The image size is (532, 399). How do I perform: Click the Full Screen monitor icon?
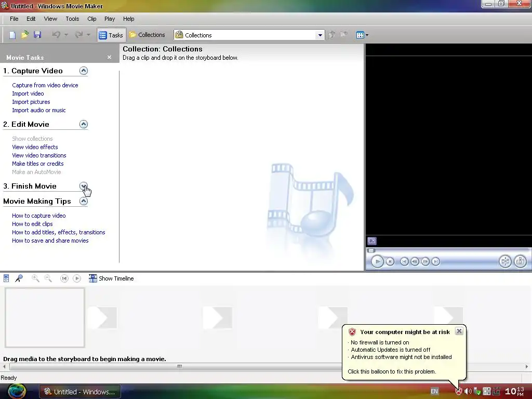tap(372, 241)
